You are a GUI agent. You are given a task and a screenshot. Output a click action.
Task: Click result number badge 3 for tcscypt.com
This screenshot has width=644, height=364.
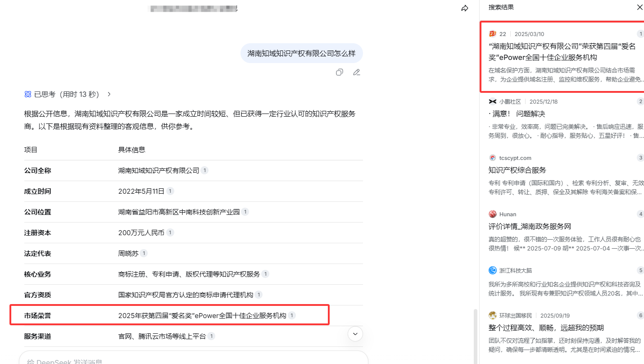pos(640,158)
